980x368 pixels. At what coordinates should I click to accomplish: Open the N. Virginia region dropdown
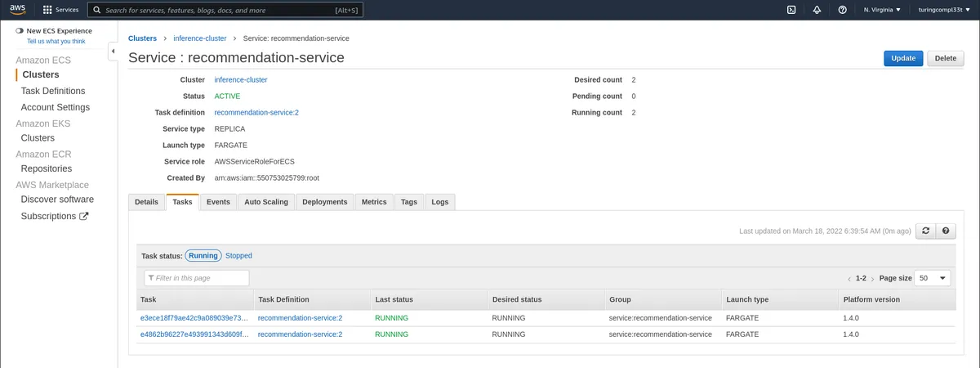pos(882,10)
